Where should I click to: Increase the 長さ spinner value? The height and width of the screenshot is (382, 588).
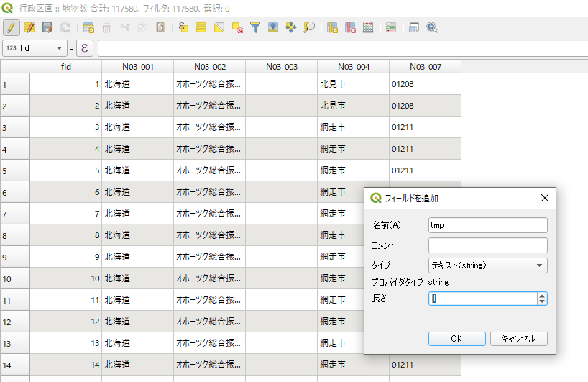[x=542, y=296]
